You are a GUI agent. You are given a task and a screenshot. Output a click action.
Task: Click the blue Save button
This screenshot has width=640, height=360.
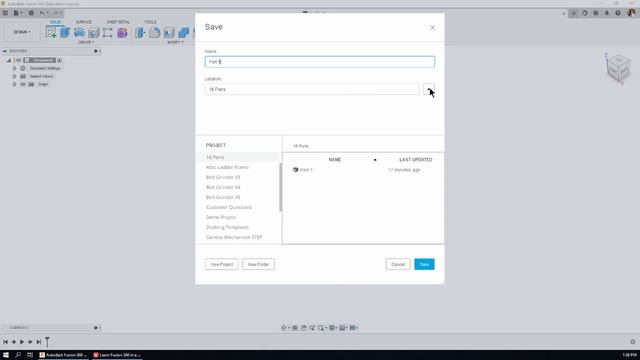click(x=424, y=264)
